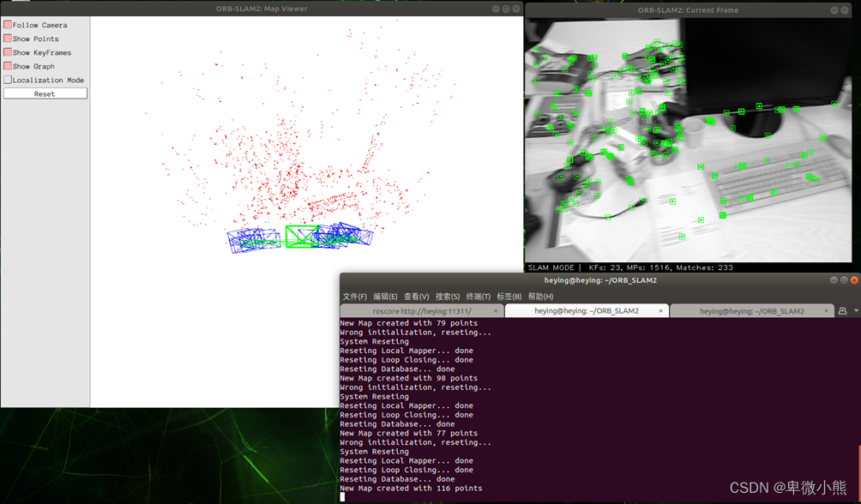Toggle the Show Graph checkbox
The width and height of the screenshot is (861, 504).
click(7, 66)
